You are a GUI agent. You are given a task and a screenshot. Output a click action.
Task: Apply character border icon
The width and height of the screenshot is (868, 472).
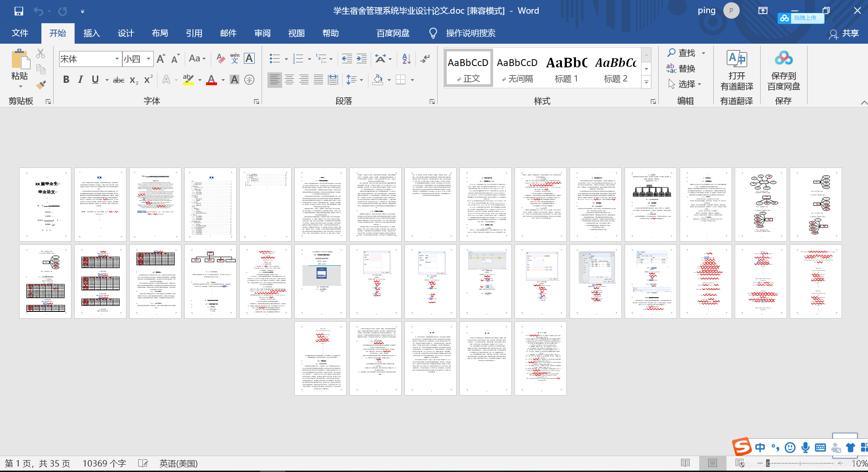249,59
